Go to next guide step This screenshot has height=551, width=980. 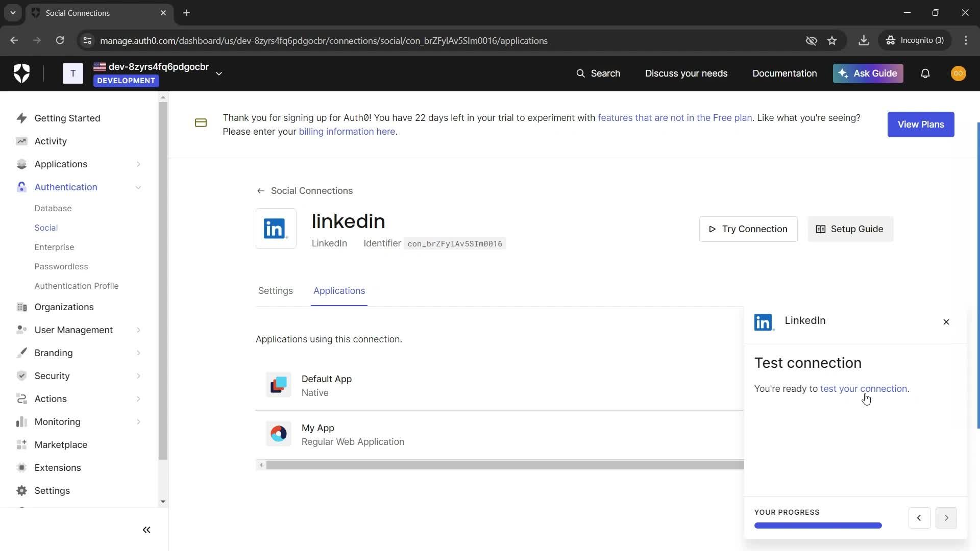pos(946,518)
